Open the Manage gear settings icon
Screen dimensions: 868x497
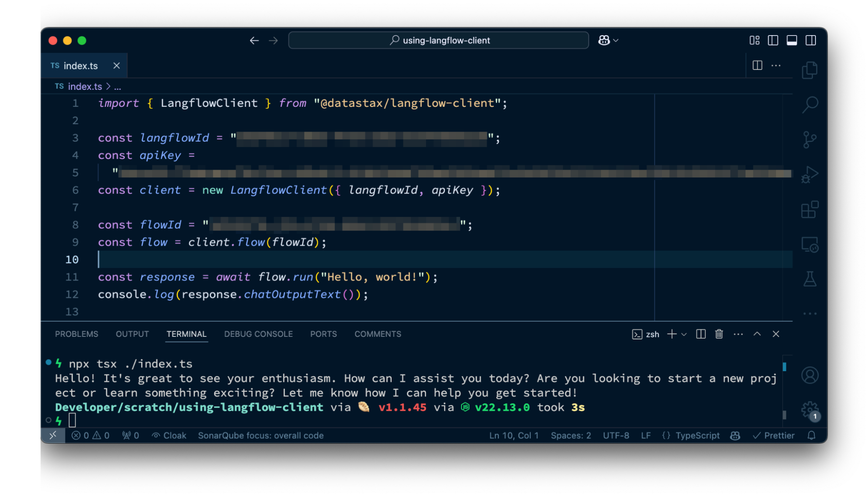point(809,410)
